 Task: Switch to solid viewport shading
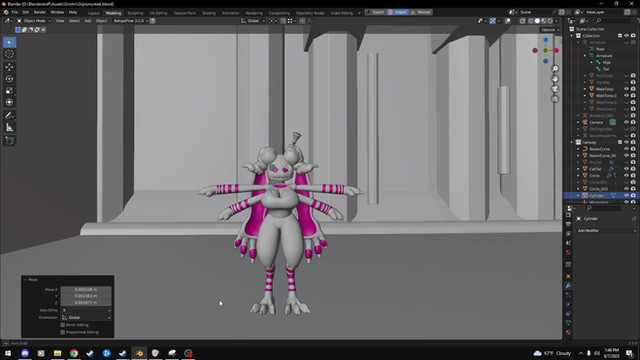pyautogui.click(x=537, y=21)
